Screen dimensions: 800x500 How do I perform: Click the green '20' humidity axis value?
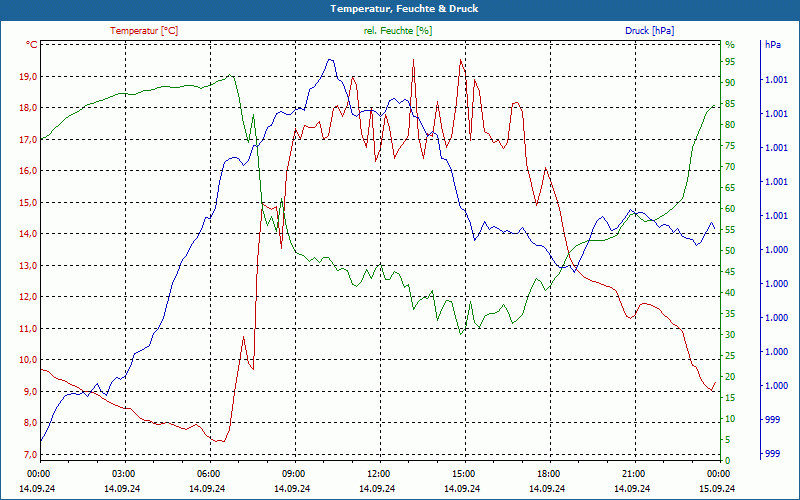730,377
